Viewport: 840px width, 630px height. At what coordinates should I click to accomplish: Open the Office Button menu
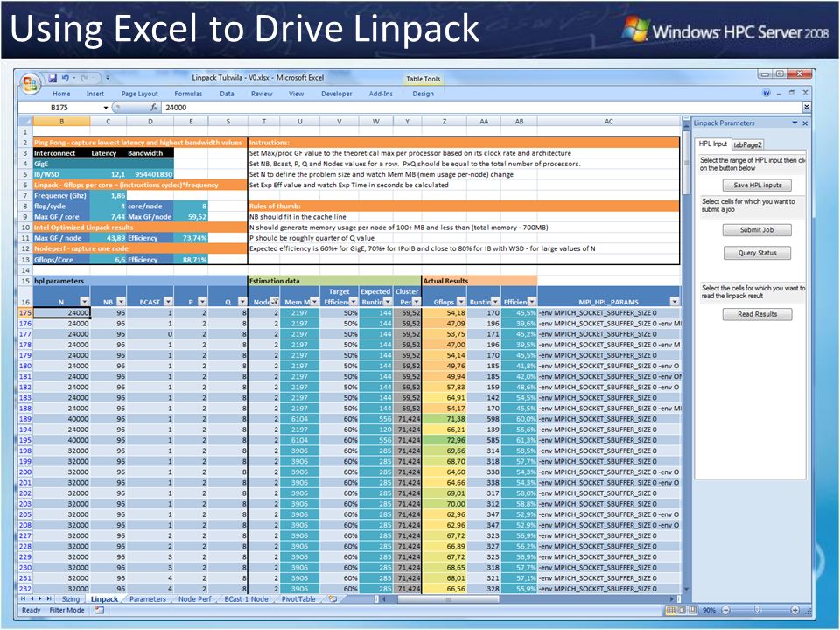(30, 84)
